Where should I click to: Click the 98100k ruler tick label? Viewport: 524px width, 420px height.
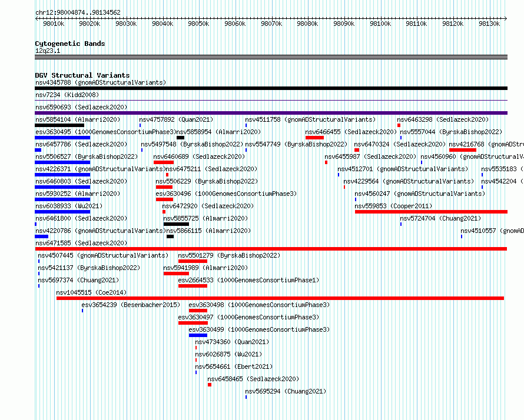coord(380,24)
